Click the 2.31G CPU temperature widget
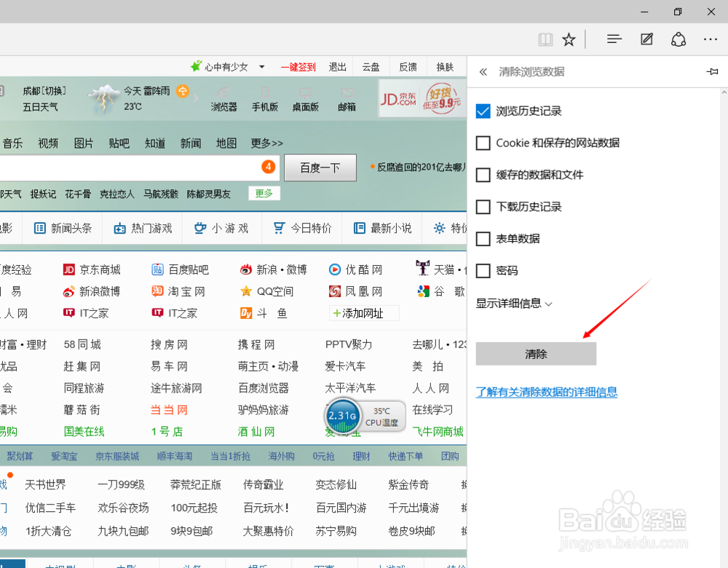The width and height of the screenshot is (728, 568). tap(365, 416)
